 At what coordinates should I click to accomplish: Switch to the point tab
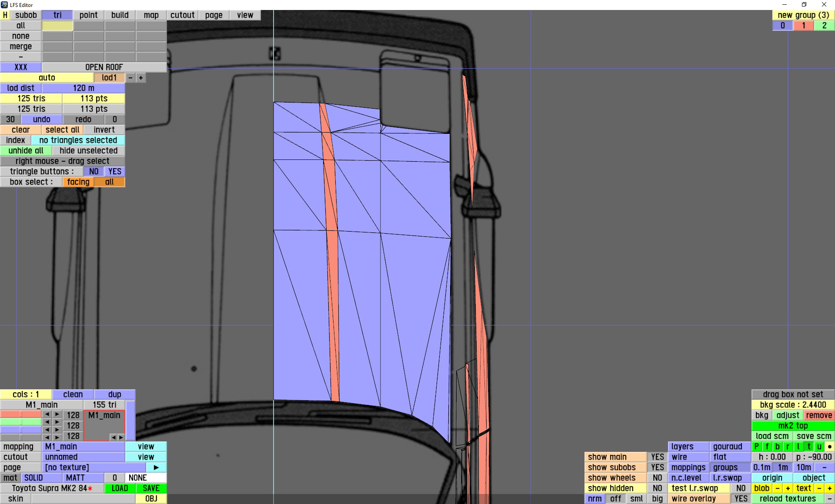(x=88, y=15)
